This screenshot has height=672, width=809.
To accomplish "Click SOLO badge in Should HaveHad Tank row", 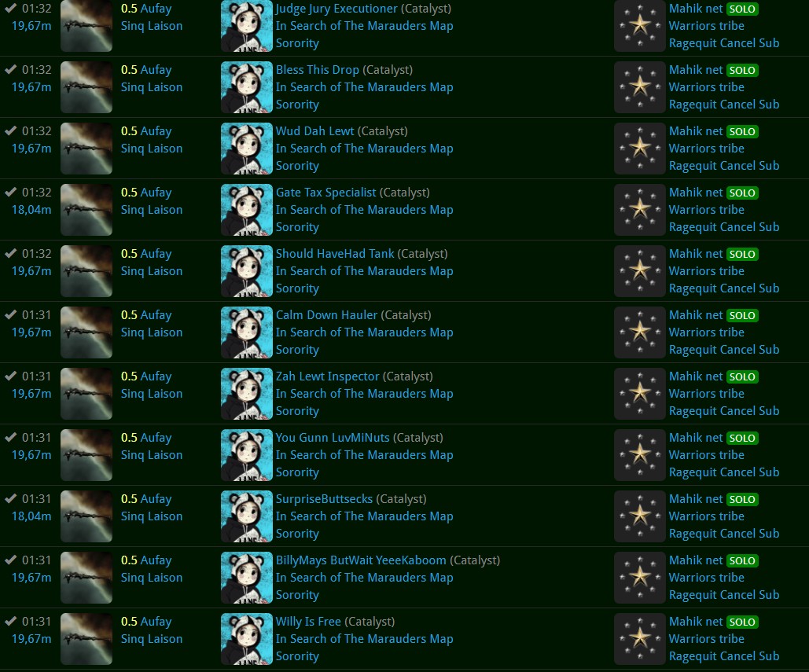I will pos(742,254).
